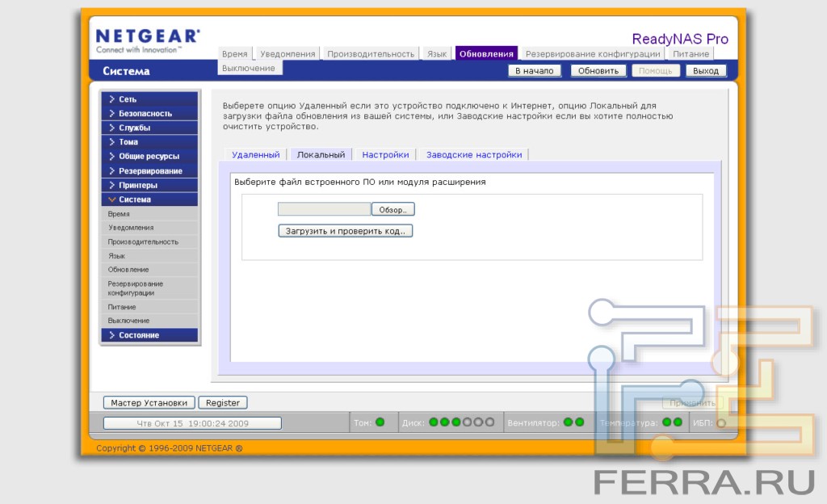Open the Питание top tab

coord(691,54)
